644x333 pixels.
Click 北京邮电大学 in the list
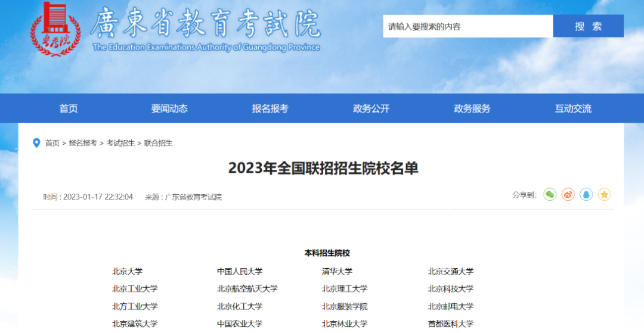pyautogui.click(x=451, y=306)
